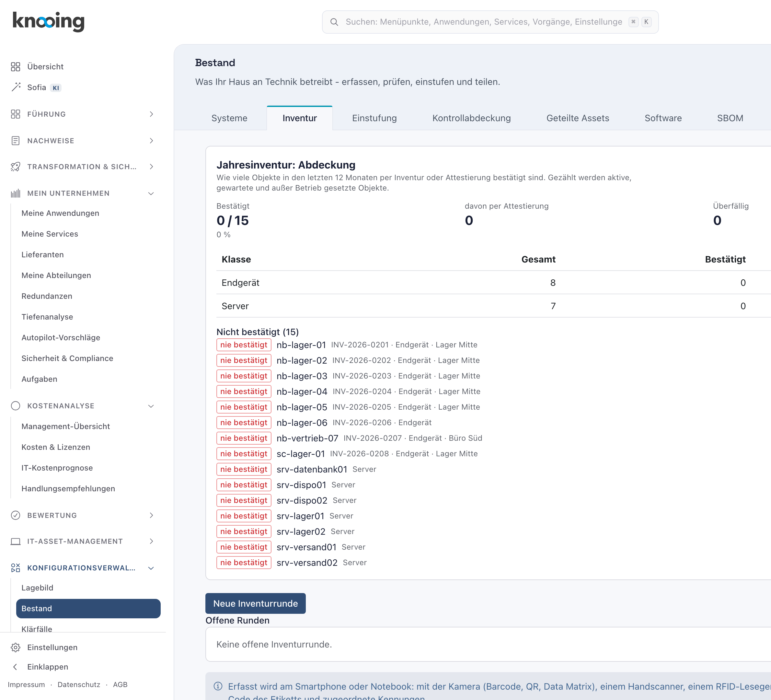Collapse the Konfigurationsverwaltung chevron
Image resolution: width=771 pixels, height=700 pixels.
point(151,568)
